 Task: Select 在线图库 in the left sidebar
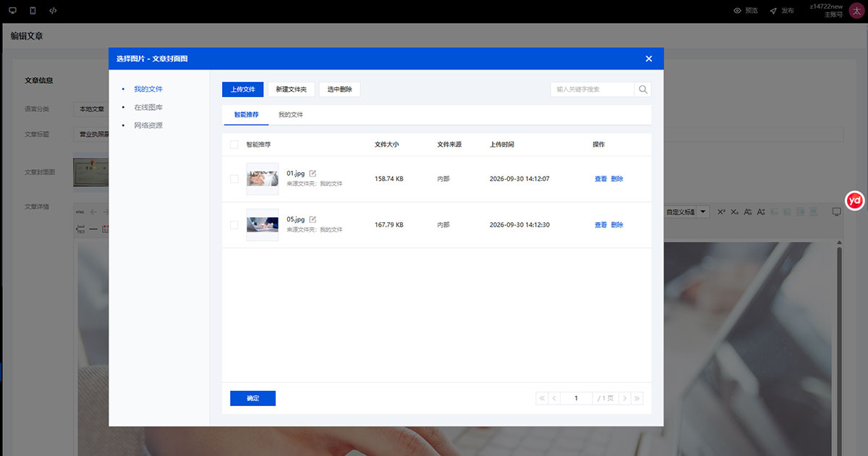point(148,107)
